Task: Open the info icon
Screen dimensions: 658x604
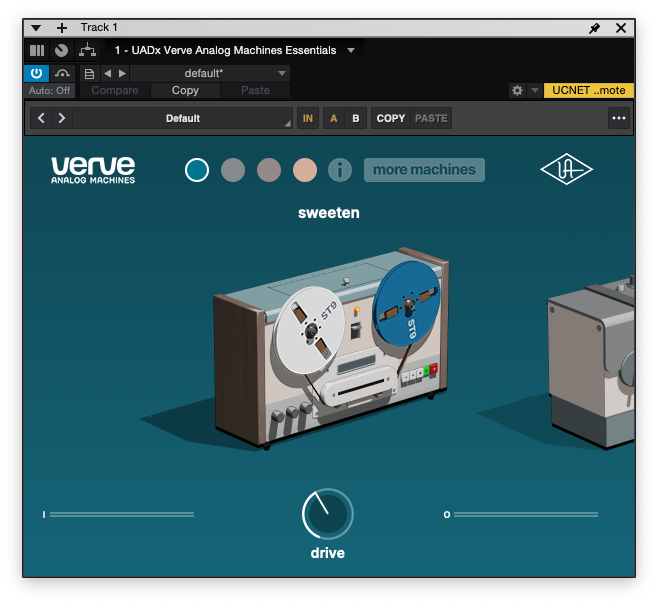Action: pos(340,170)
